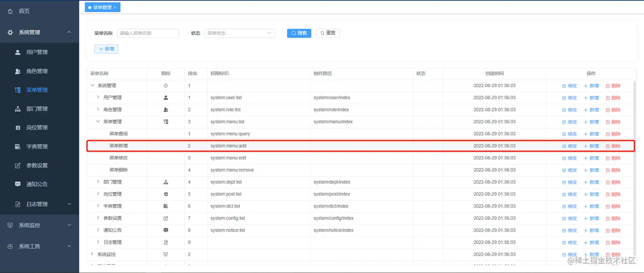This screenshot has height=273, width=644.
Task: Select the system:menu:add permission text
Action: click(x=228, y=146)
